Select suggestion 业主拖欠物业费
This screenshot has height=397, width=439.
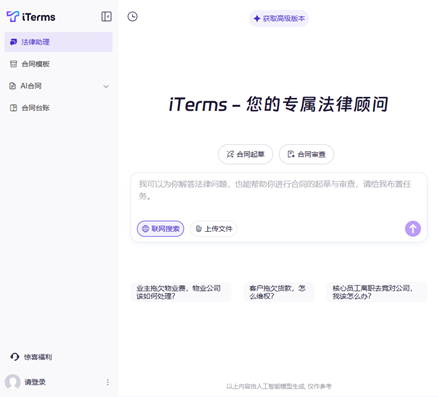(181, 292)
